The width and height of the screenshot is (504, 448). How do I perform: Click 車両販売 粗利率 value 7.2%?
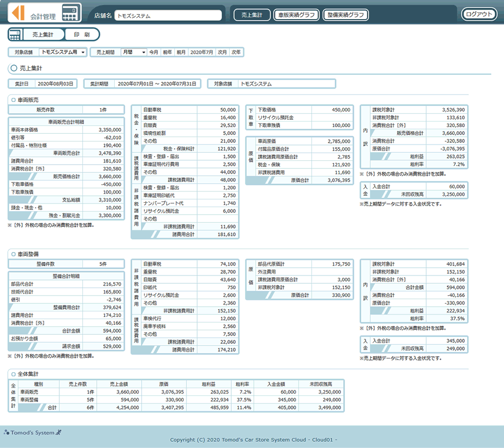pyautogui.click(x=459, y=164)
